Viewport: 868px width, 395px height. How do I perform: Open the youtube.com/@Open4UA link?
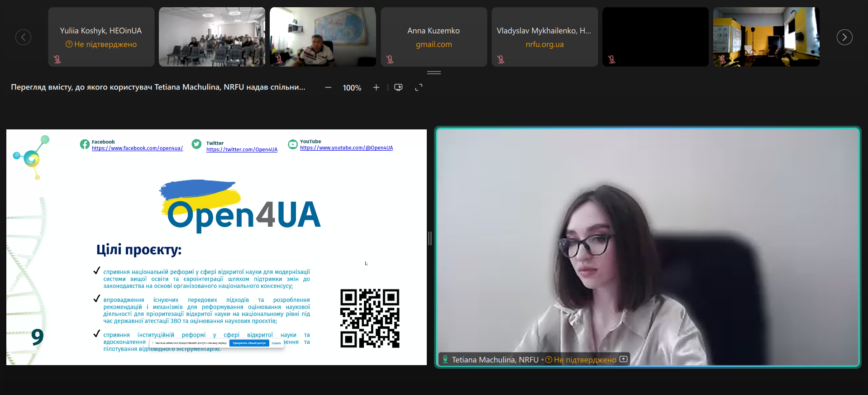pyautogui.click(x=346, y=148)
